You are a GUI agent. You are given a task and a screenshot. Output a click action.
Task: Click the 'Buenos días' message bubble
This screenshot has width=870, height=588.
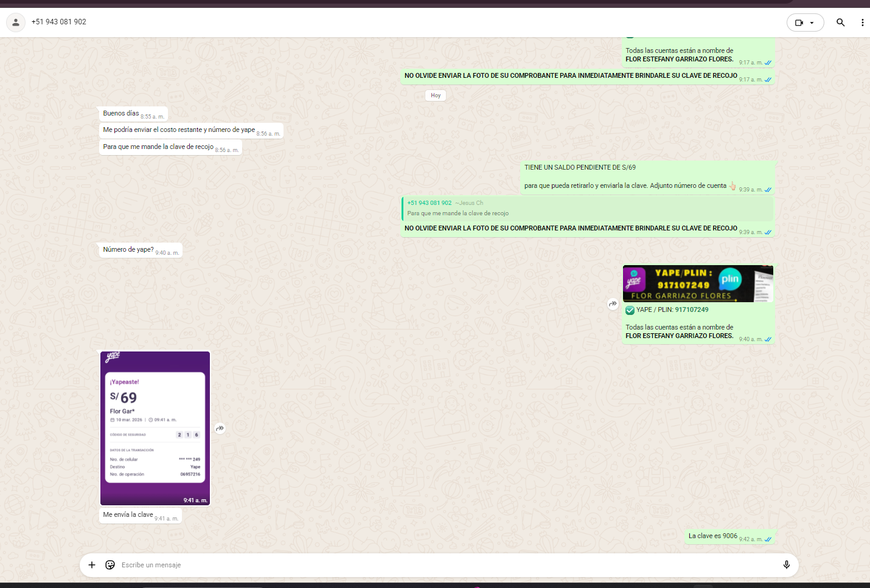pos(121,114)
